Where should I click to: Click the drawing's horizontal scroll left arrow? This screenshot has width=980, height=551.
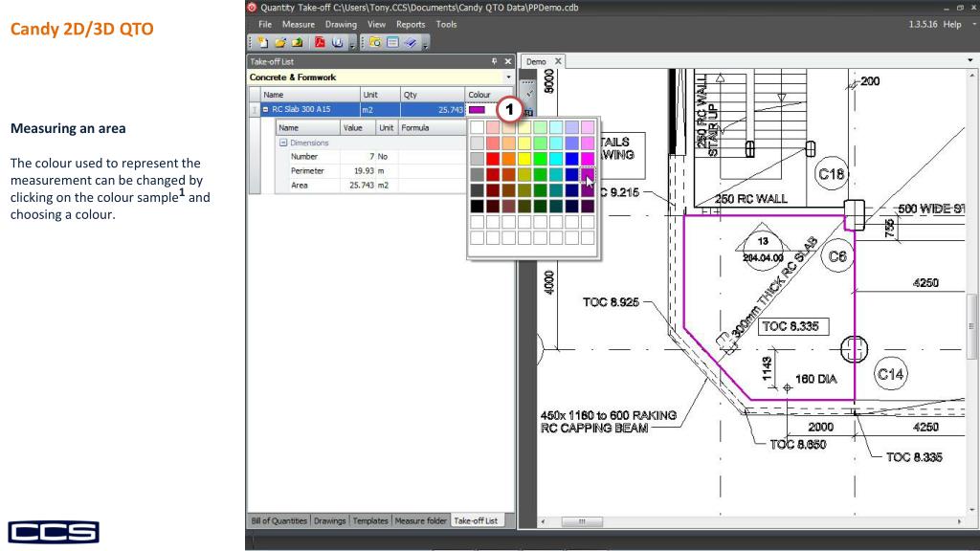click(543, 521)
